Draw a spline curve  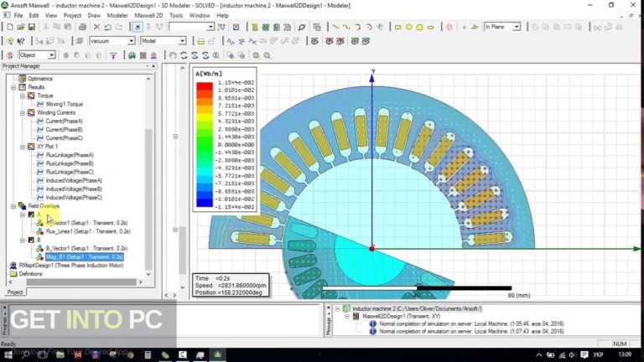coord(346,27)
